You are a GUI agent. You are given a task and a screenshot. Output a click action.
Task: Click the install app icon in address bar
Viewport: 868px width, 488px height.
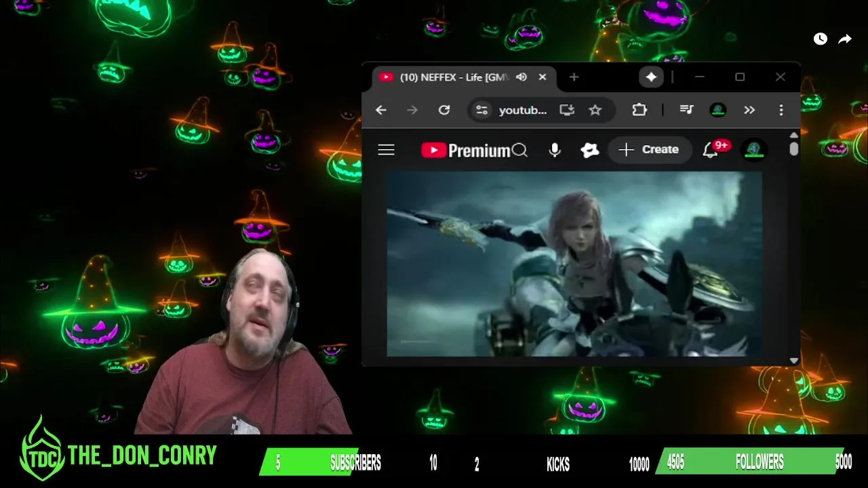click(567, 110)
